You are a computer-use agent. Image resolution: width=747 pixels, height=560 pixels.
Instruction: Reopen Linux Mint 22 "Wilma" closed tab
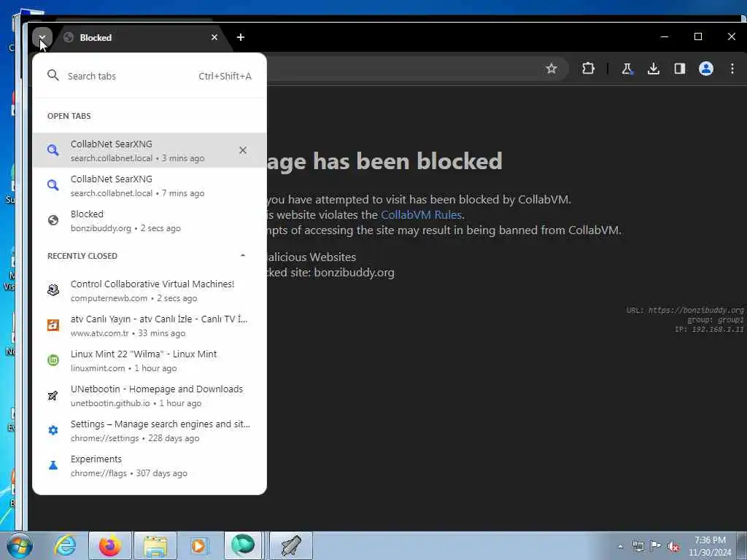pos(150,360)
